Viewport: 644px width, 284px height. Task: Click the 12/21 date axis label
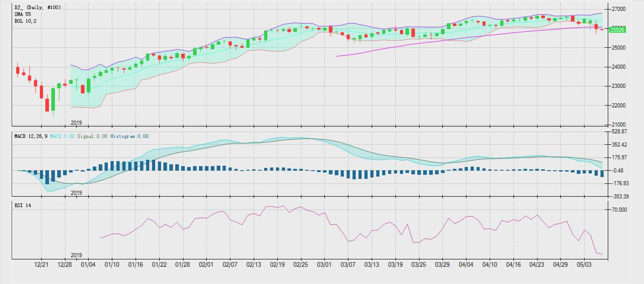click(x=41, y=265)
